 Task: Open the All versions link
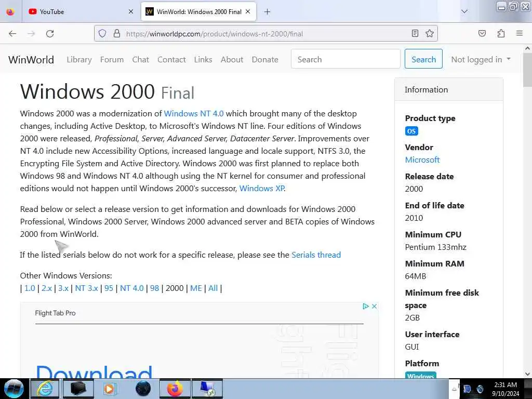pos(212,288)
